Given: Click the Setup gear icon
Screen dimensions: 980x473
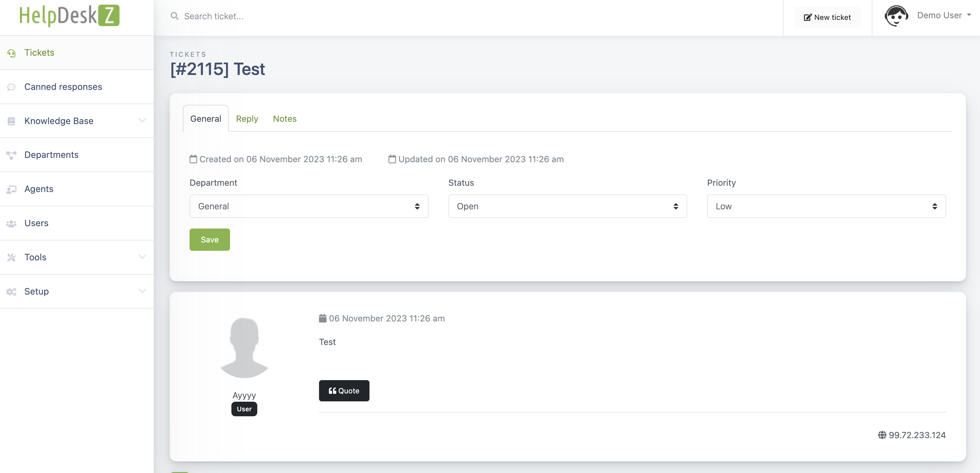Looking at the screenshot, I should coord(11,291).
